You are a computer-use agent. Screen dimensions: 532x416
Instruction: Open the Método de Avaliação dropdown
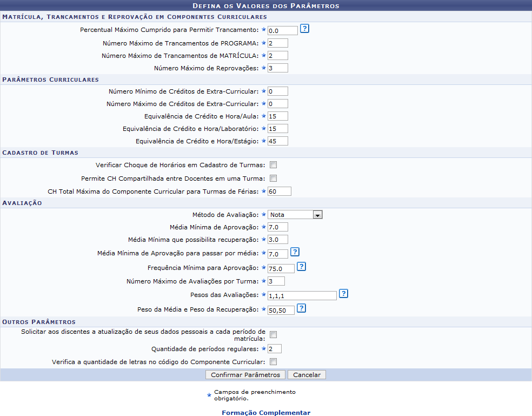tap(295, 215)
